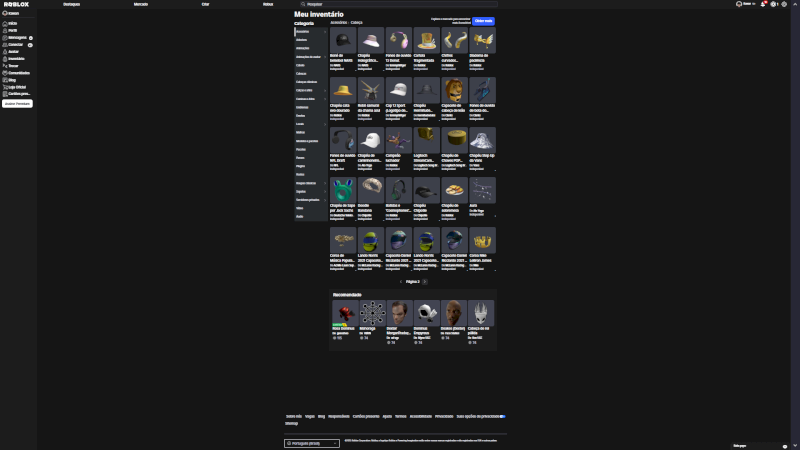This screenshot has height=450, width=800.
Task: Expand Roupas clássicas category chevron
Action: click(x=325, y=183)
